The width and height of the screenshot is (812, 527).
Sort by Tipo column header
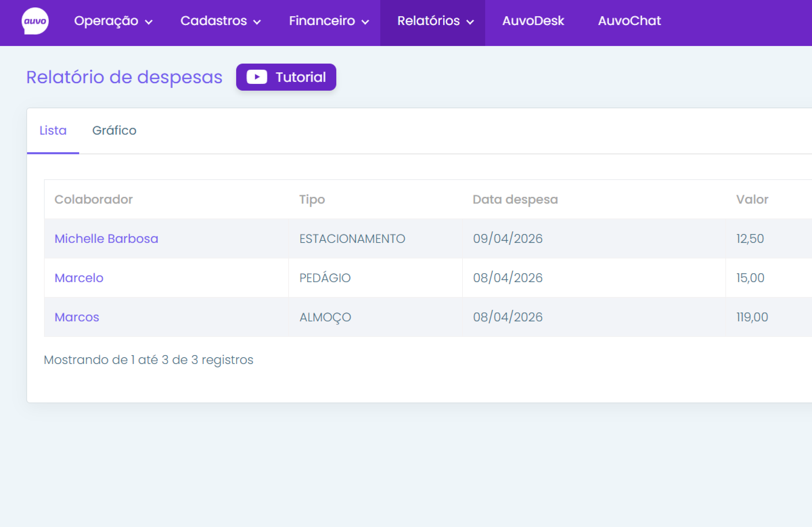(312, 199)
